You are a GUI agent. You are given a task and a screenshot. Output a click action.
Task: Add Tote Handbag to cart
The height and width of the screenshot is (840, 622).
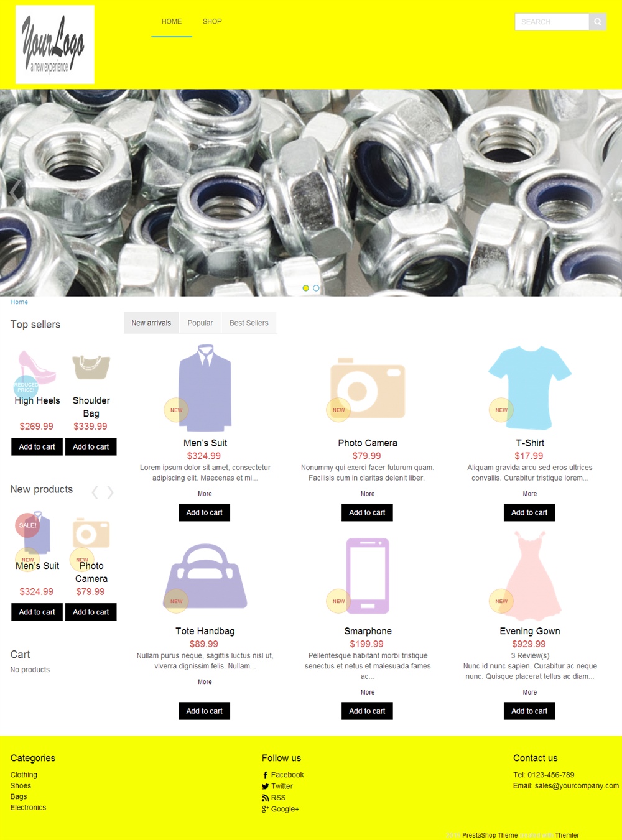pos(205,711)
